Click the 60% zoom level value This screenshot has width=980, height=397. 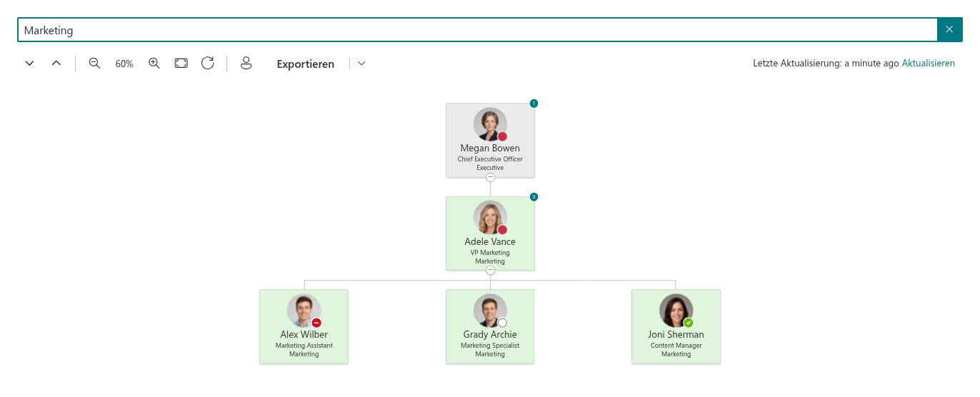pyautogui.click(x=124, y=64)
